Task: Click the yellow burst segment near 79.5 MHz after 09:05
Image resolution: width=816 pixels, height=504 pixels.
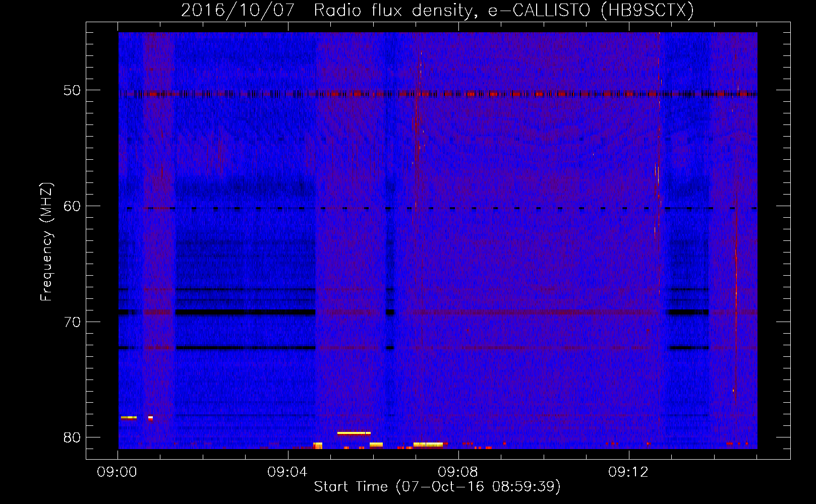Action: coord(354,433)
